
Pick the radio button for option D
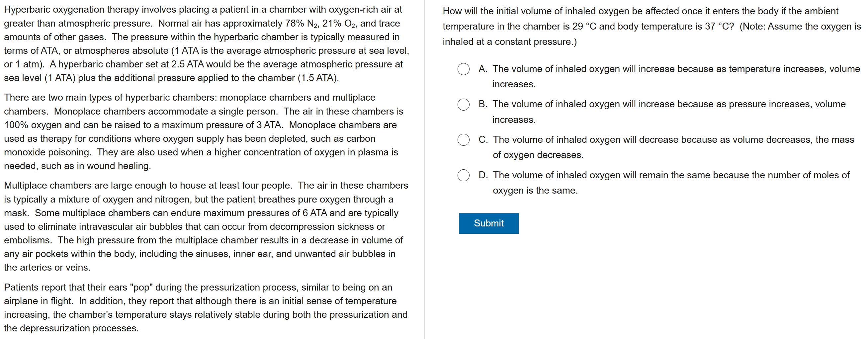[463, 175]
